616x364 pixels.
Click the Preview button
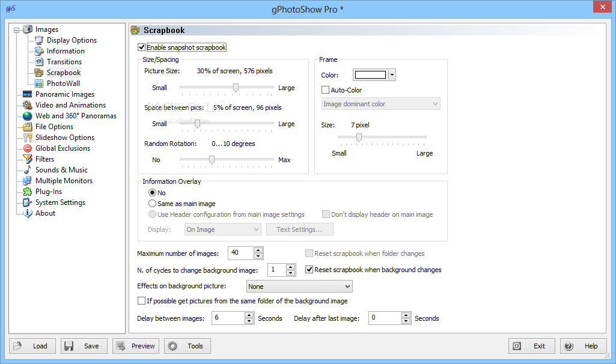pos(136,346)
